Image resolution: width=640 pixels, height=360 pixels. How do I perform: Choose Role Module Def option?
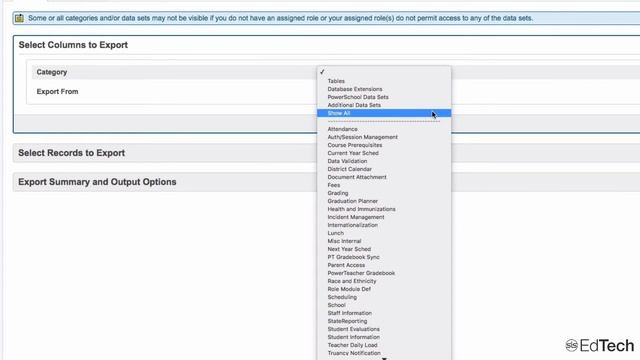point(349,289)
